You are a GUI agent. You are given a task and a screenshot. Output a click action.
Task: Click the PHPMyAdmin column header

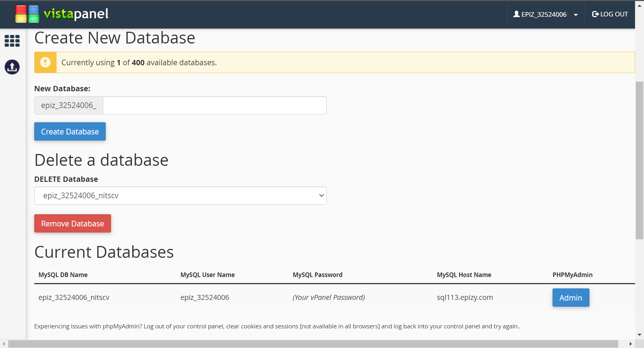coord(573,275)
